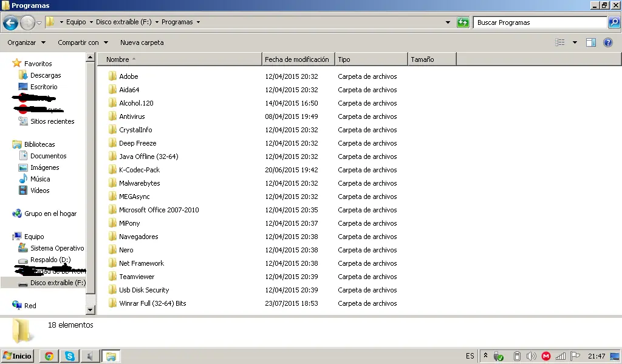Sort by the Nombre column header

pos(180,59)
